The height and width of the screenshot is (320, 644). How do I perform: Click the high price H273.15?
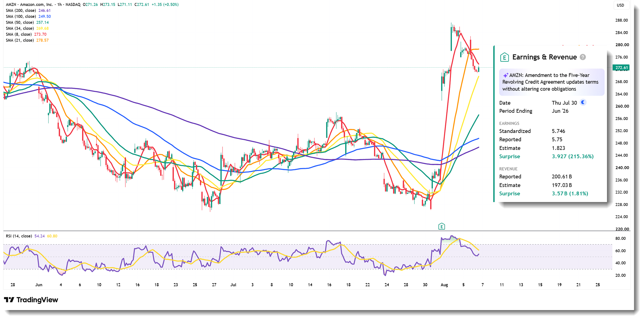108,5
